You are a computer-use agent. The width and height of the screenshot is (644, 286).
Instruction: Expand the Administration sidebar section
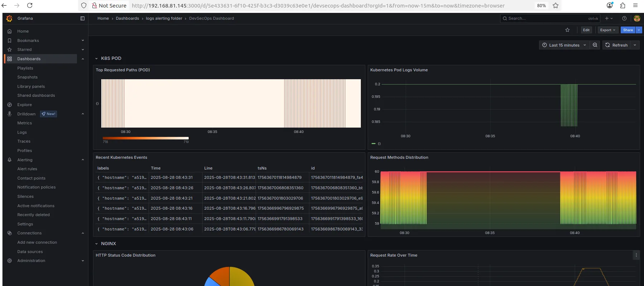83,261
